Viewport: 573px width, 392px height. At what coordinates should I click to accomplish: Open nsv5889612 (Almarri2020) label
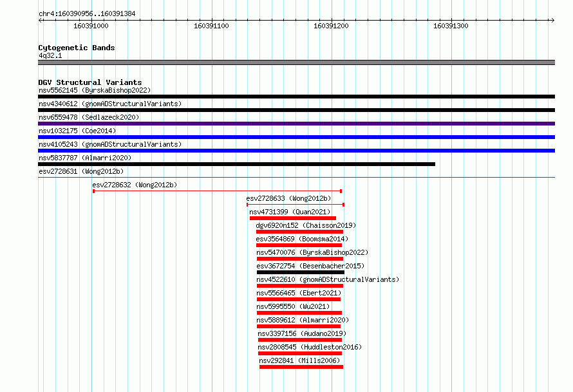click(x=303, y=320)
